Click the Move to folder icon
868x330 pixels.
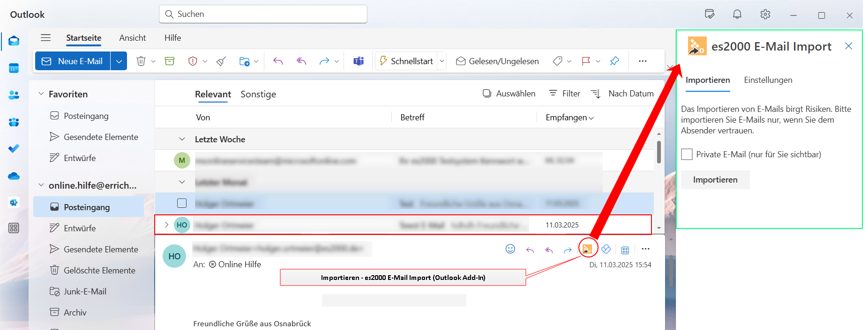point(244,61)
